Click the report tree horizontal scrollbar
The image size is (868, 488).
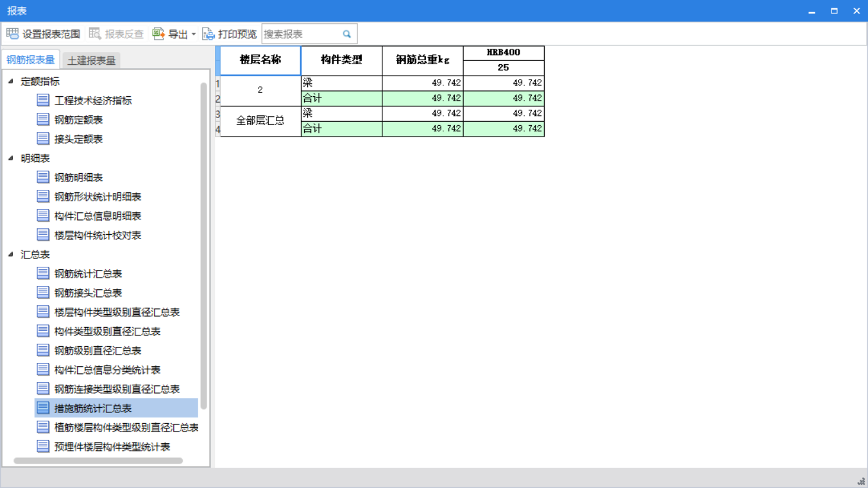pos(98,460)
